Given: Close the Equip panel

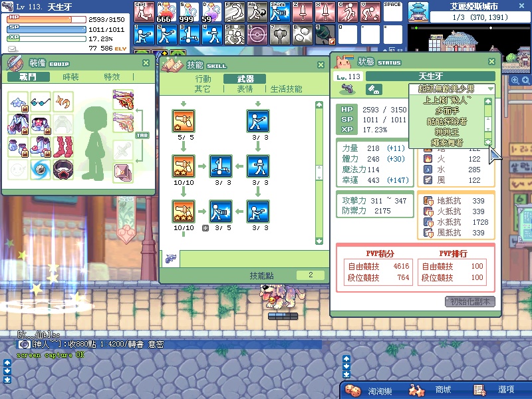Looking at the screenshot, I should coord(146,63).
